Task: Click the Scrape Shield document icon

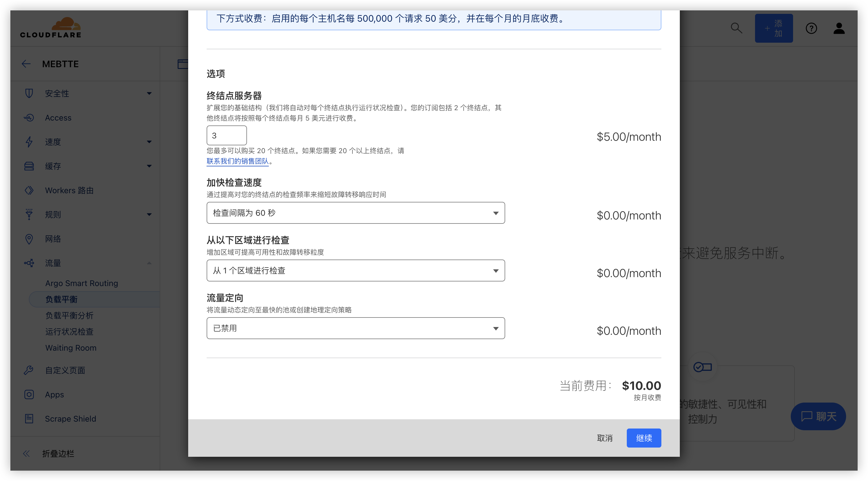Action: pos(29,419)
